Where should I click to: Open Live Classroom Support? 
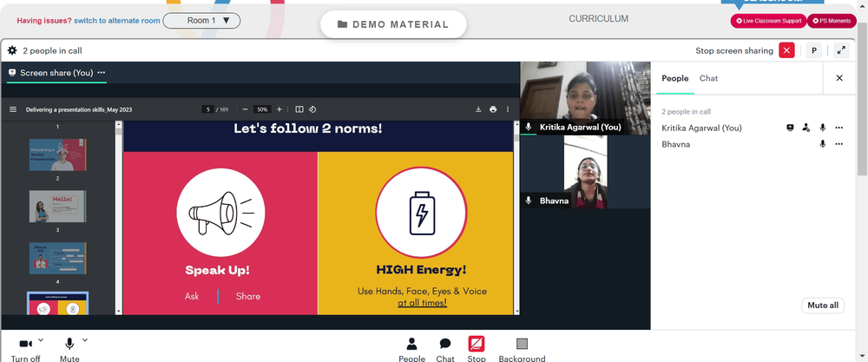768,21
